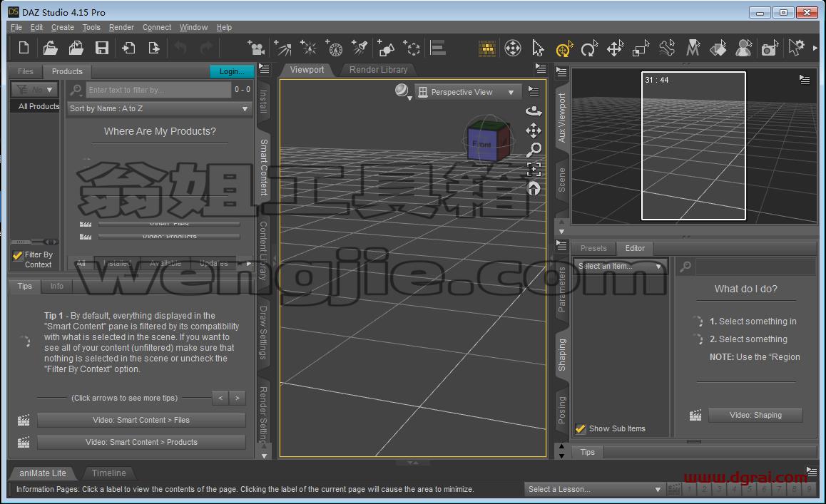This screenshot has height=504, width=826.
Task: Click the Export file icon
Action: [154, 48]
